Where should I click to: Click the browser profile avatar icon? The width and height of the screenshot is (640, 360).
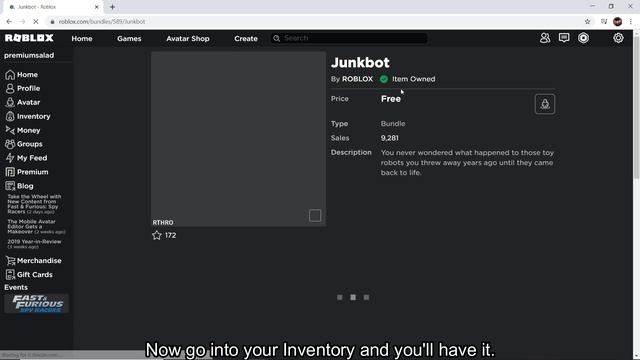[x=618, y=22]
